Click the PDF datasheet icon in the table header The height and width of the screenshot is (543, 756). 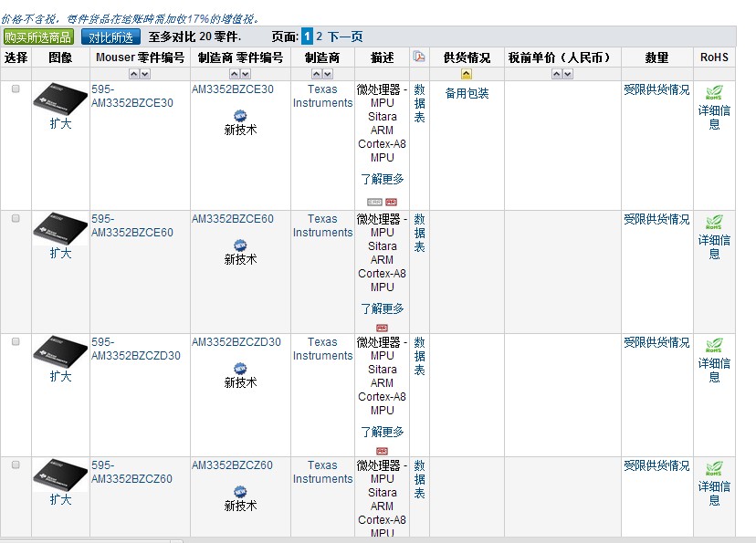pos(419,57)
